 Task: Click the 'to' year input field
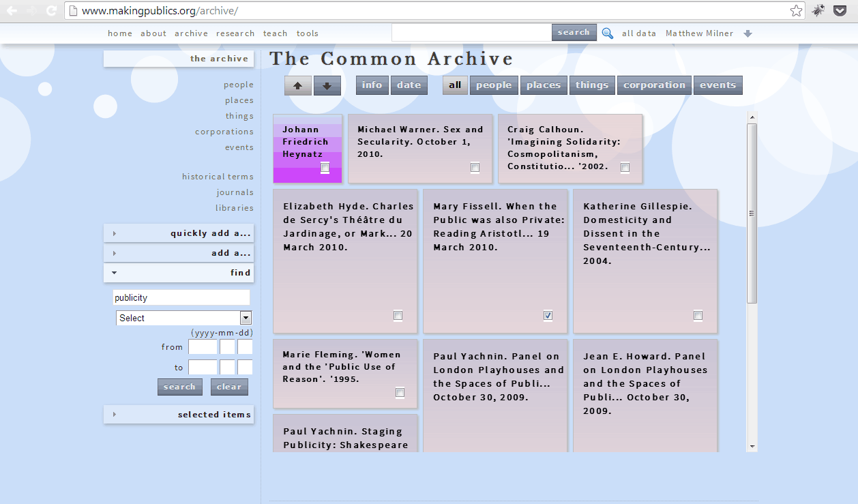tap(203, 367)
